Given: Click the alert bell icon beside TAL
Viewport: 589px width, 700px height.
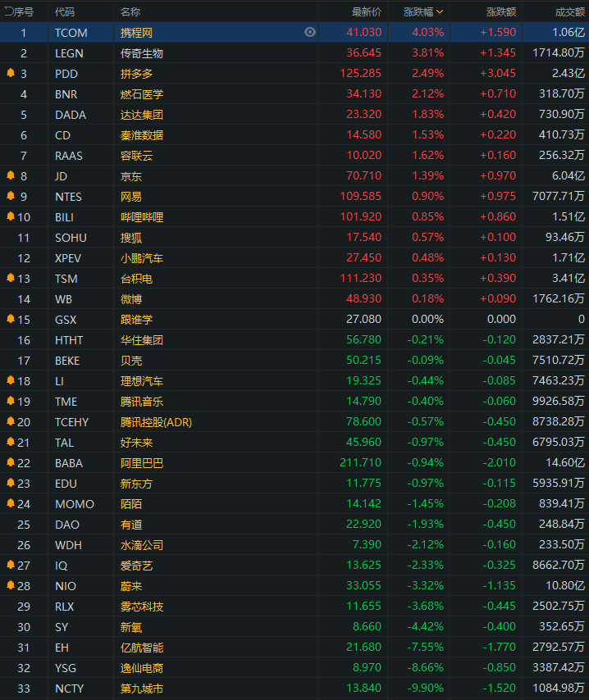Looking at the screenshot, I should pos(11,442).
